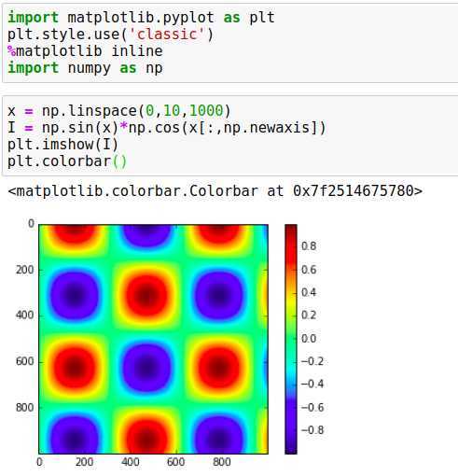Image resolution: width=458 pixels, height=476 pixels.
Task: Click the matplotlib.colorbar.Colorbar output text
Action: click(x=215, y=190)
